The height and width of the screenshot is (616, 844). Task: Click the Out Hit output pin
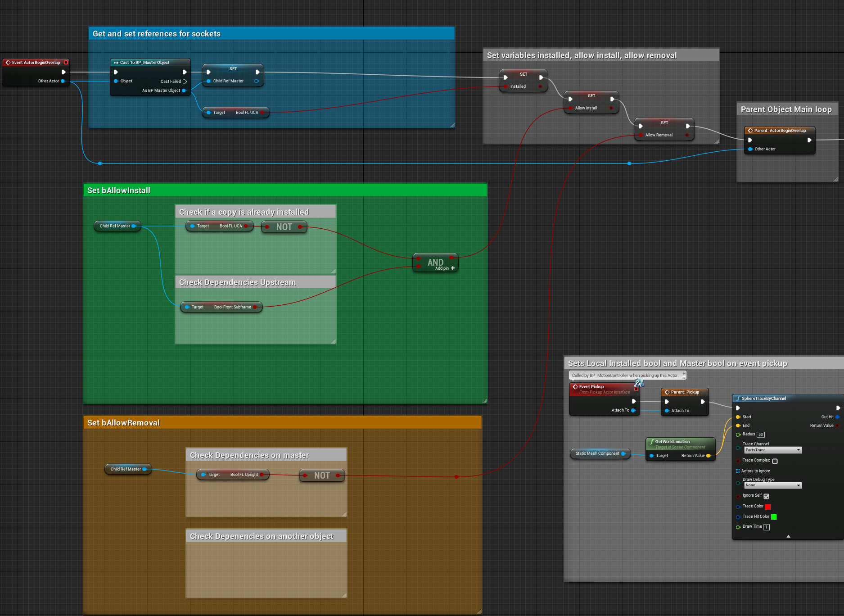click(837, 417)
